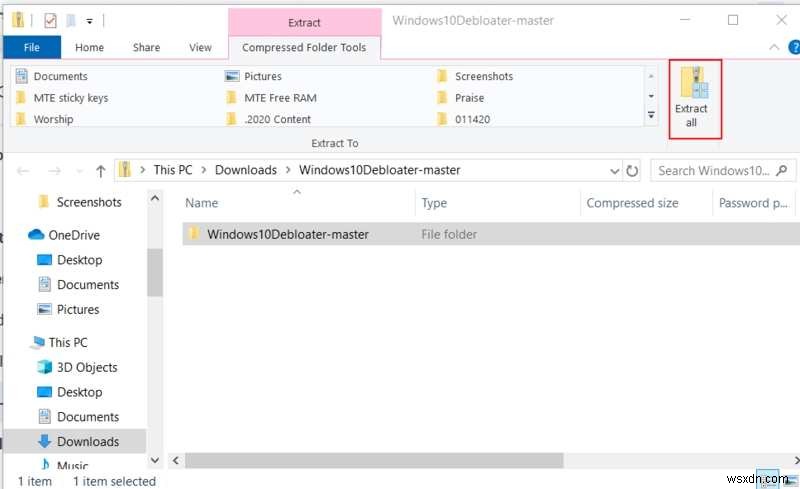This screenshot has width=800, height=489.
Task: Choose Worship folder as extract destination
Action: point(45,119)
